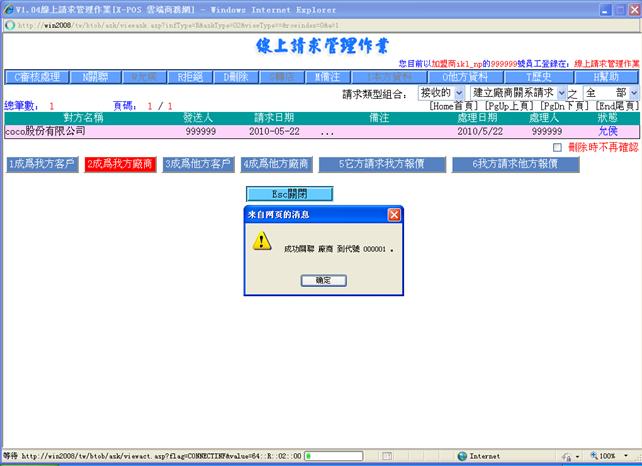Click the 确定 button in the message dialog
This screenshot has height=466, width=642.
tap(323, 281)
